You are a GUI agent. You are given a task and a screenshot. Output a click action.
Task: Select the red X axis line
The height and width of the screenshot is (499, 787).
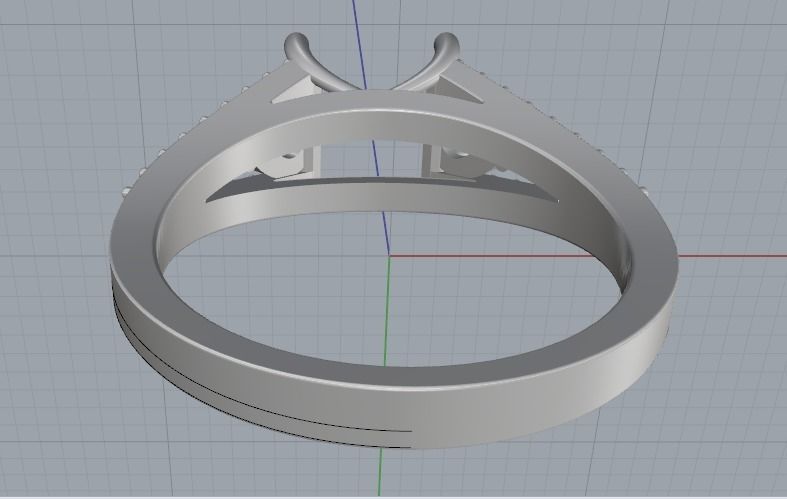(587, 256)
